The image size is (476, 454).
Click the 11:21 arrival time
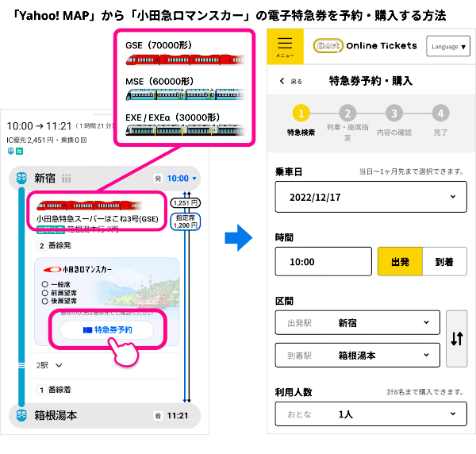click(x=178, y=415)
